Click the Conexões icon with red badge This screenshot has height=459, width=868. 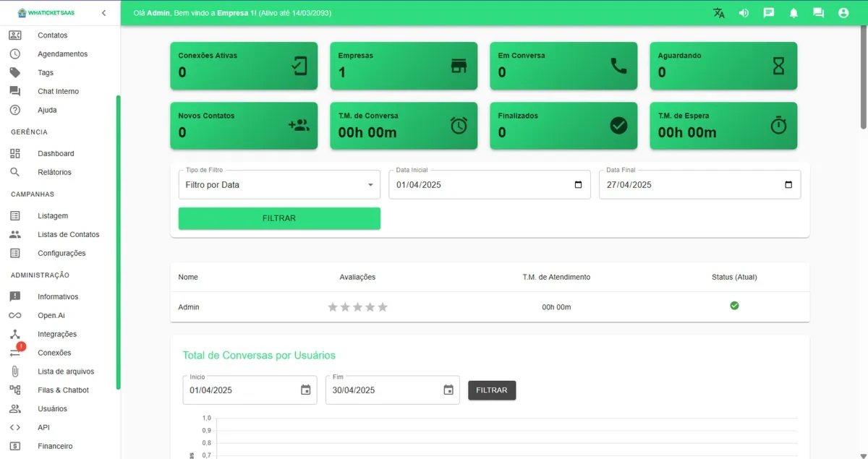15,352
